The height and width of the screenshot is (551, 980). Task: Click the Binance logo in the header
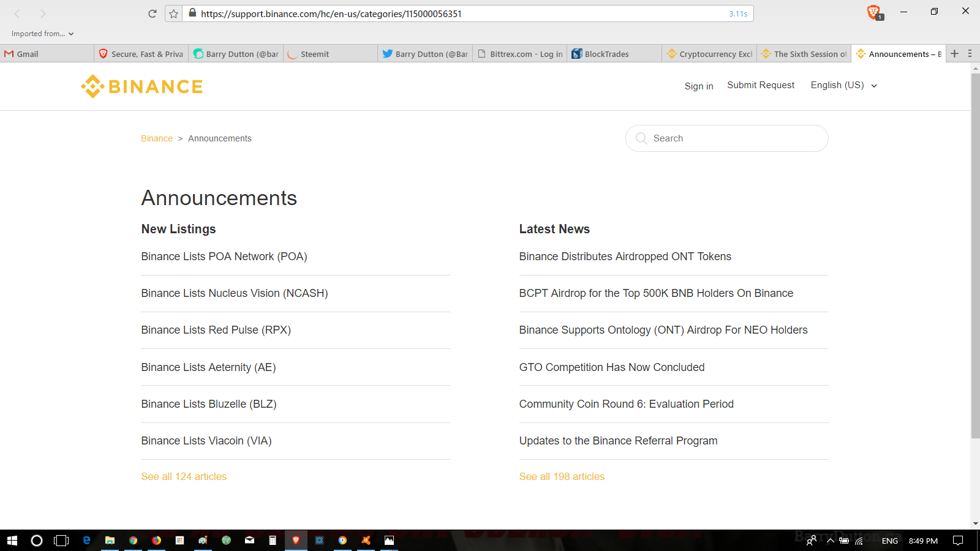coord(141,86)
